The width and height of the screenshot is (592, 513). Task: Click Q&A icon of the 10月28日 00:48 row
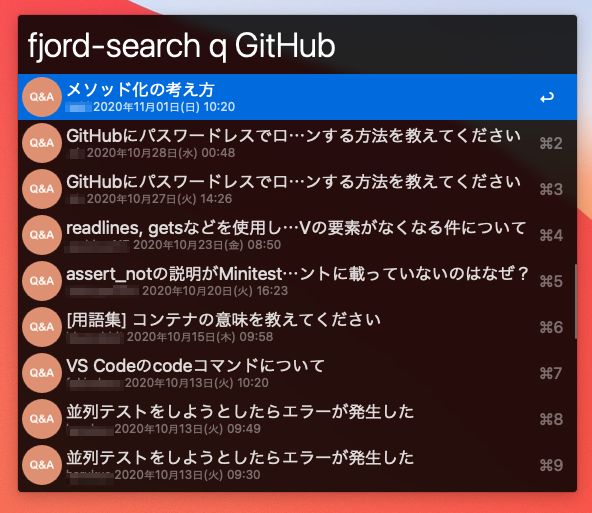pyautogui.click(x=42, y=143)
